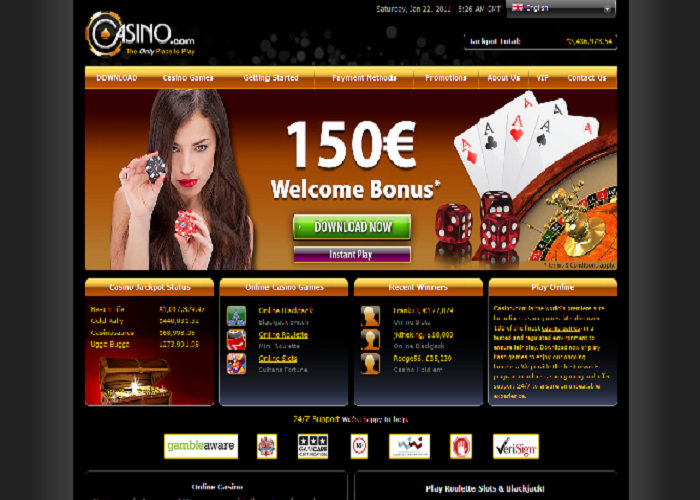Follow the Online Roulette link
The height and width of the screenshot is (500, 700).
(x=283, y=335)
